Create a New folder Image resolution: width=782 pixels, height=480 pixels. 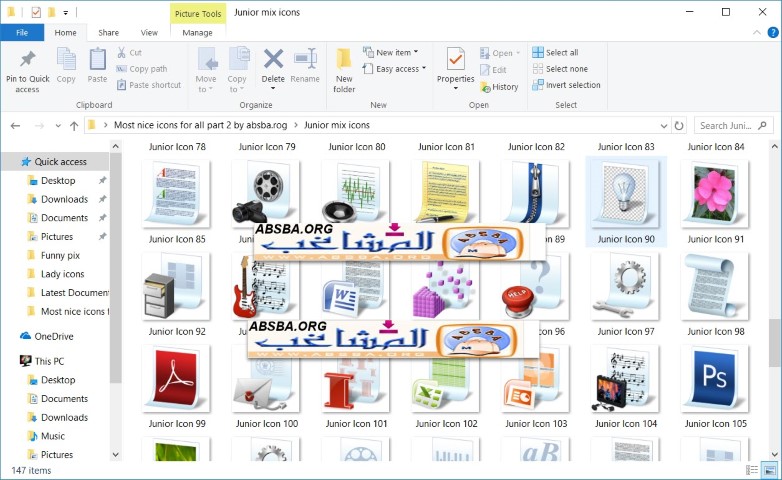[x=344, y=70]
